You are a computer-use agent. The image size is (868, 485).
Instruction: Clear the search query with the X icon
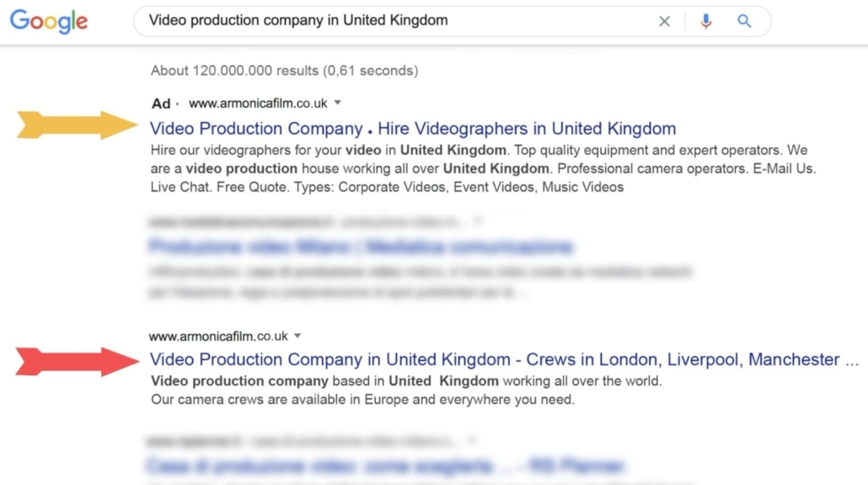pos(664,22)
